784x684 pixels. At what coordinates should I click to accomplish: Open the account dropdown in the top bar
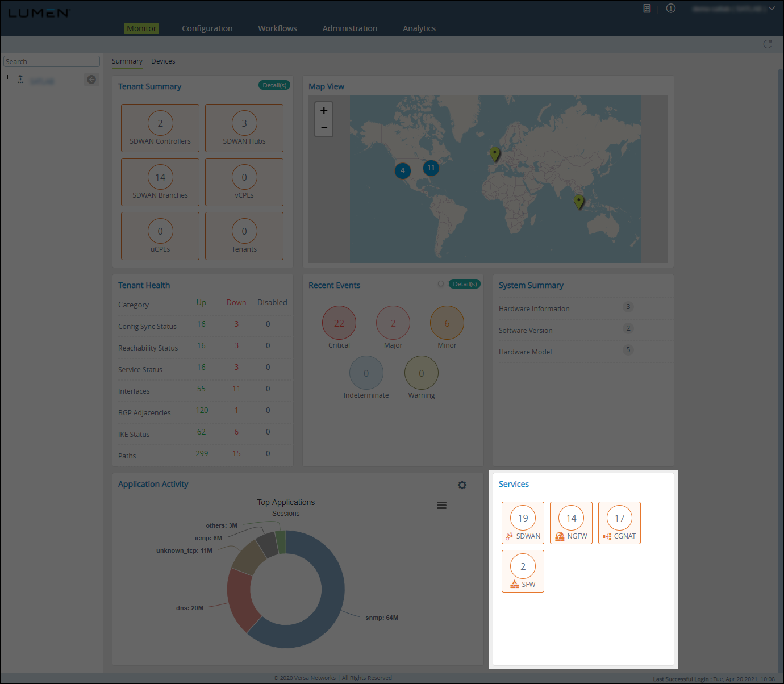tap(771, 9)
